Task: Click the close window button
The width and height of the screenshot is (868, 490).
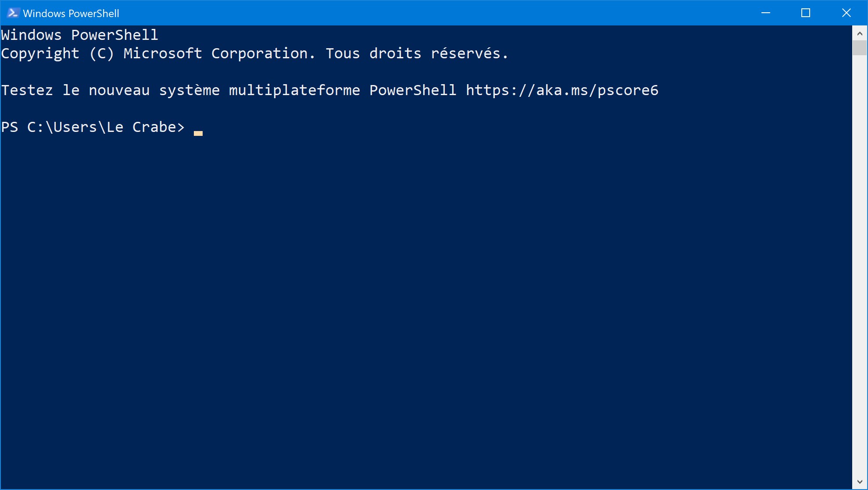Action: pyautogui.click(x=846, y=13)
